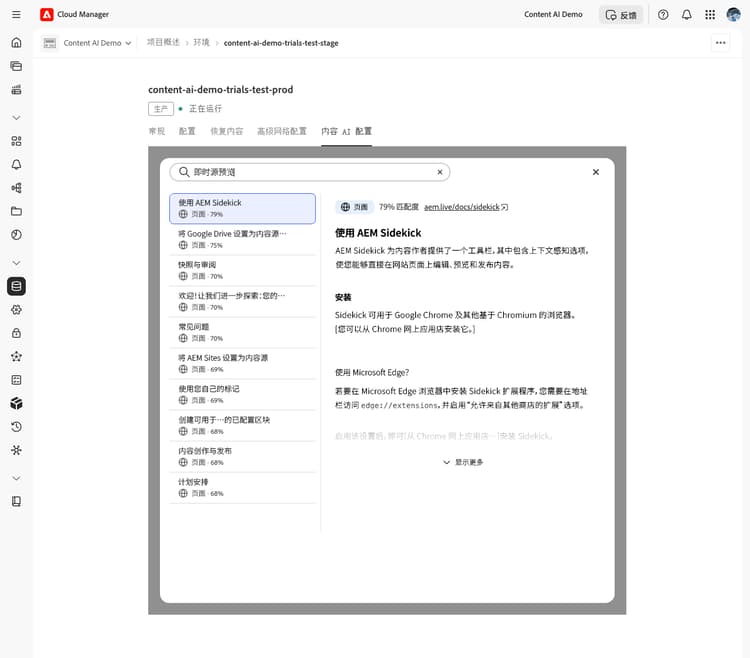750x658 pixels.
Task: Switch to the 常规 tab
Action: click(x=157, y=132)
